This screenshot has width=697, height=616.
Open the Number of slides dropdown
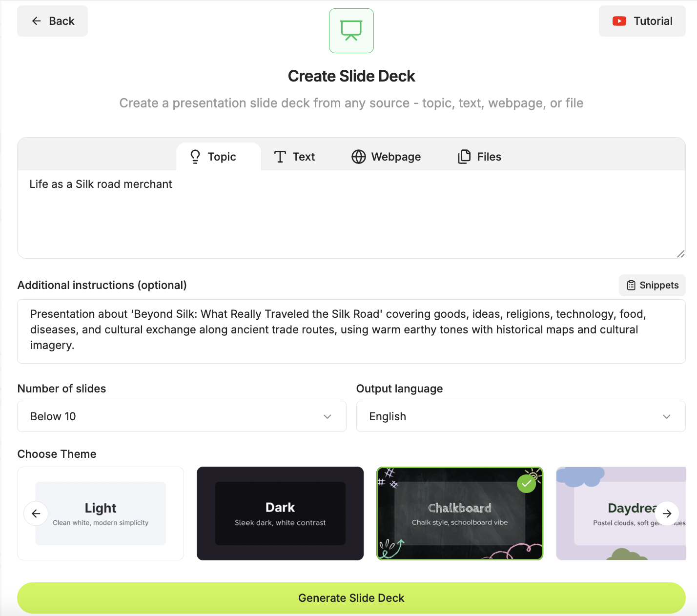pos(182,416)
